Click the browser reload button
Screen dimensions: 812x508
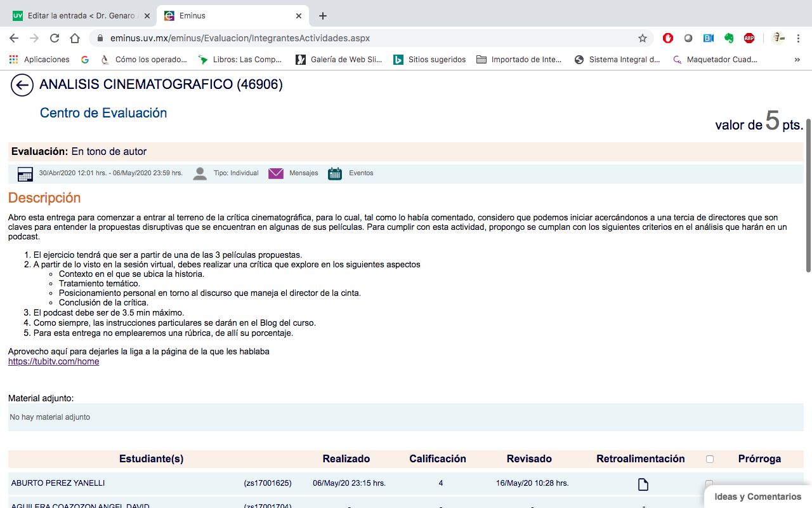(x=55, y=38)
